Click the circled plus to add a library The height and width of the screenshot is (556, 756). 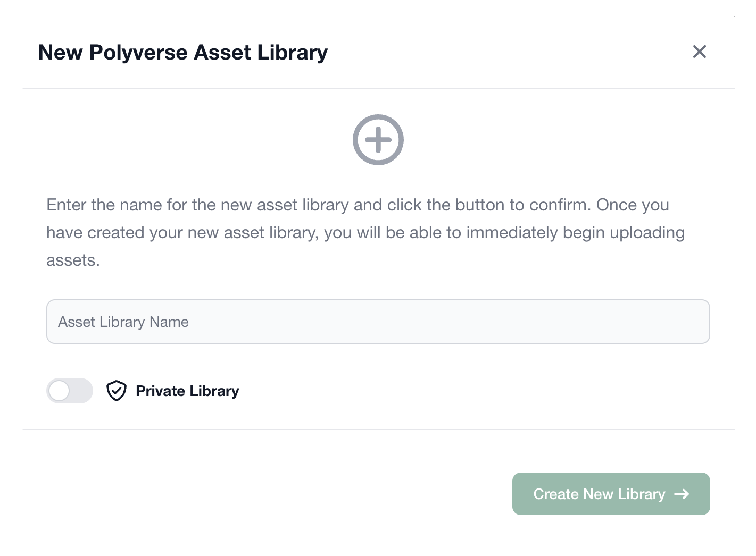[x=378, y=139]
